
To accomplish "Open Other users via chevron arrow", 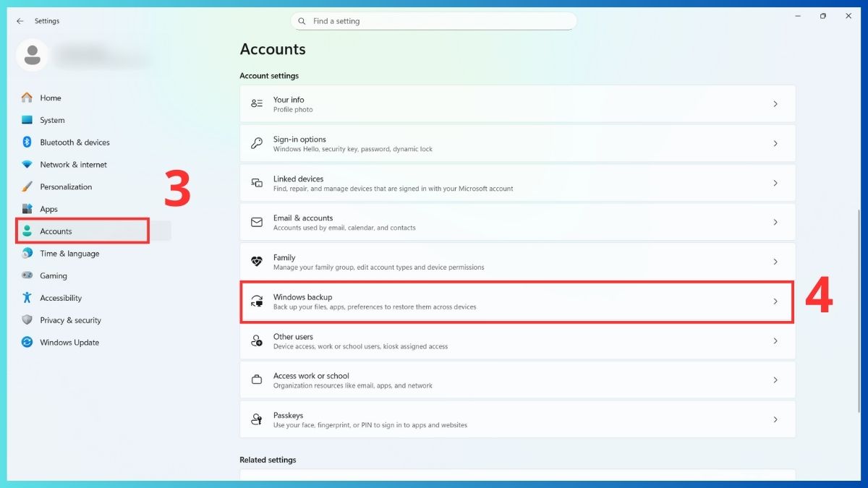I will click(x=775, y=341).
